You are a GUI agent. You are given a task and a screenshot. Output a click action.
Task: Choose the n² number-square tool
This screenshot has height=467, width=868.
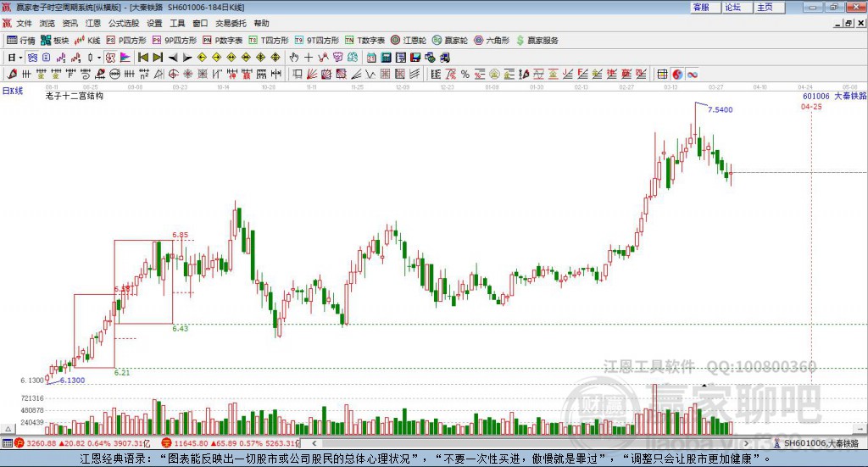[144, 74]
